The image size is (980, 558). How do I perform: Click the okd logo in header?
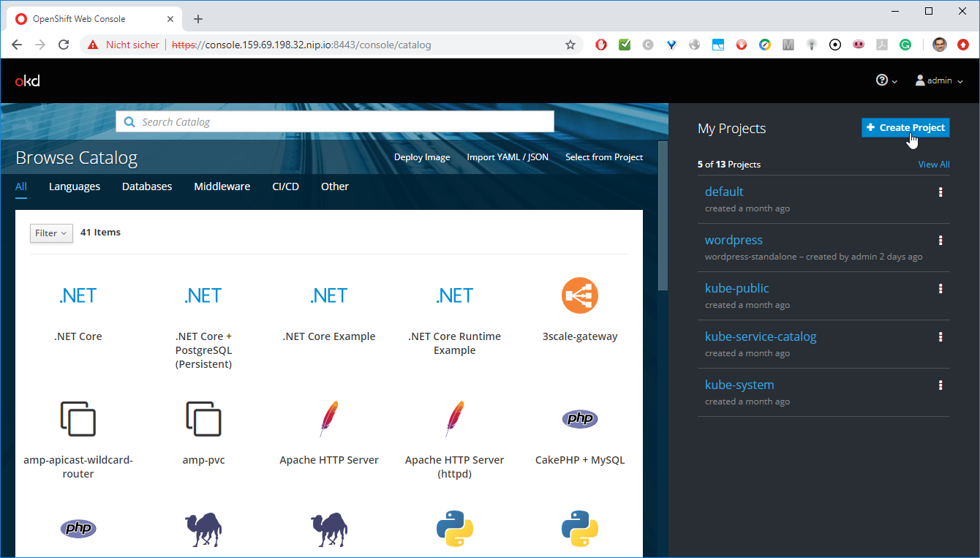[28, 80]
